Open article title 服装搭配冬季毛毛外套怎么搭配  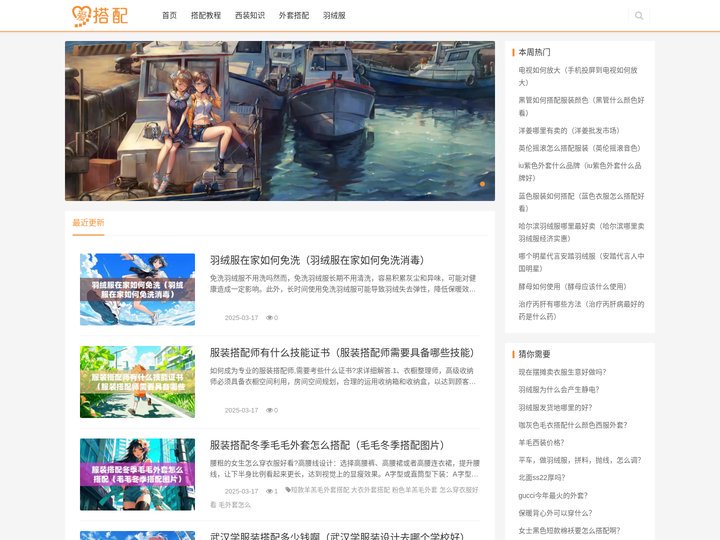(327, 445)
